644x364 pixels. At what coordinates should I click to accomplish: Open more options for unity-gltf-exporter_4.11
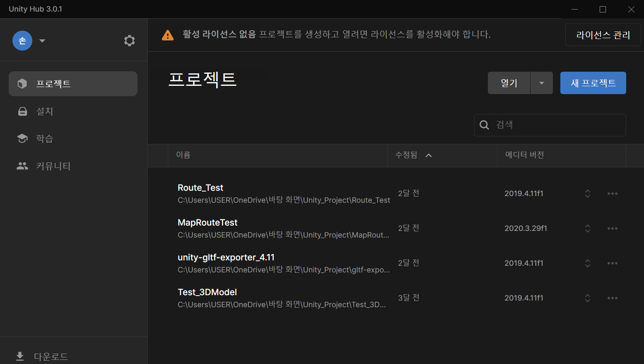(x=613, y=263)
